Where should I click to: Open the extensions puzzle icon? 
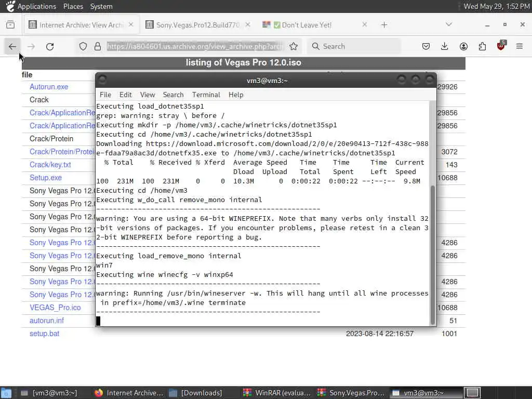pos(482,46)
